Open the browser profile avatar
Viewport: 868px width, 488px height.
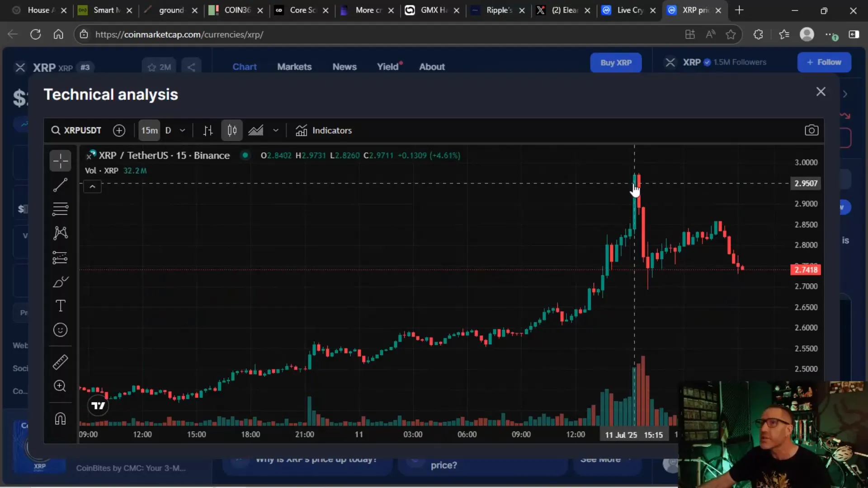[807, 34]
